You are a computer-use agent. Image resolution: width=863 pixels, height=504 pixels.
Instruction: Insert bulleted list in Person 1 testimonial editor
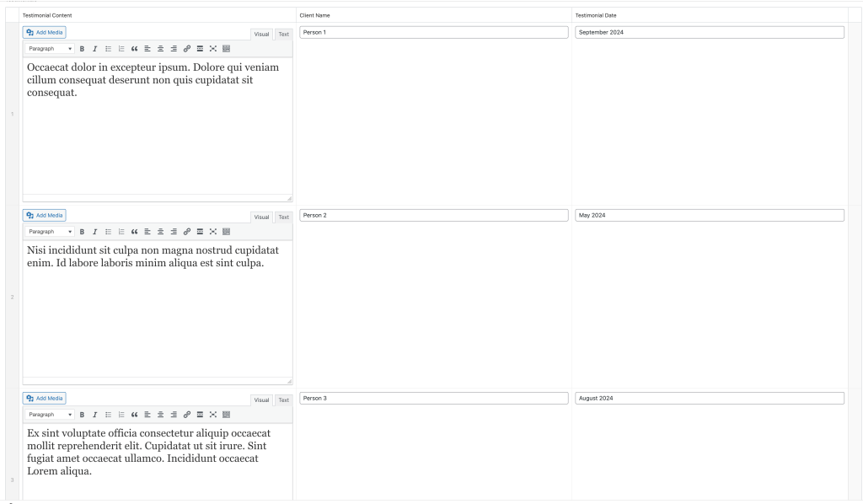[109, 49]
